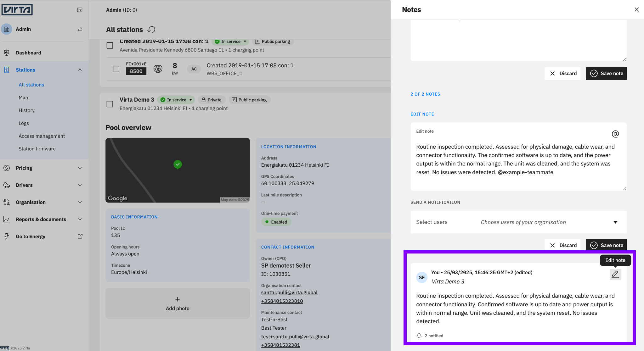Click the Stations charger icon
The width and height of the screenshot is (644, 351).
click(x=7, y=70)
